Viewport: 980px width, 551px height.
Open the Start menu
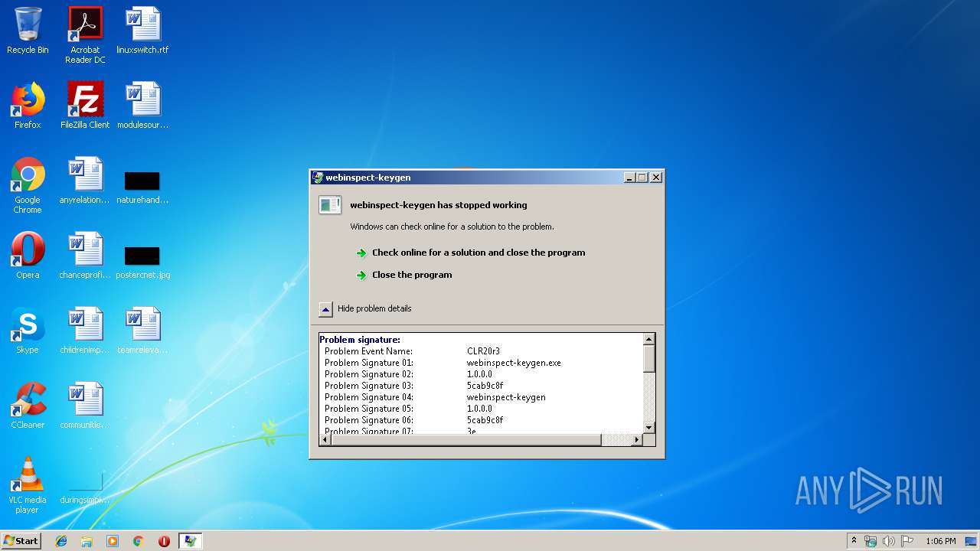21,541
